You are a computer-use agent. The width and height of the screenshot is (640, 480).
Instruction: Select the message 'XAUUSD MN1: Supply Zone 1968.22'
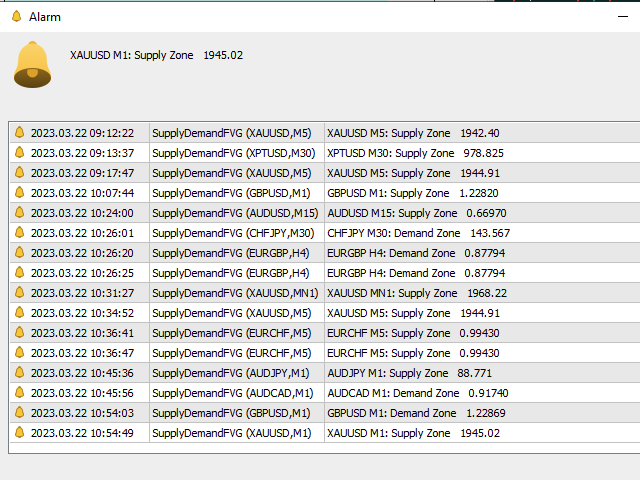tap(417, 293)
